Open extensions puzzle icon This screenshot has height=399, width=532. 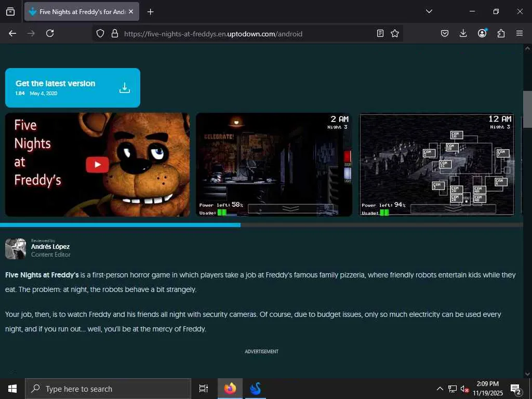(501, 33)
